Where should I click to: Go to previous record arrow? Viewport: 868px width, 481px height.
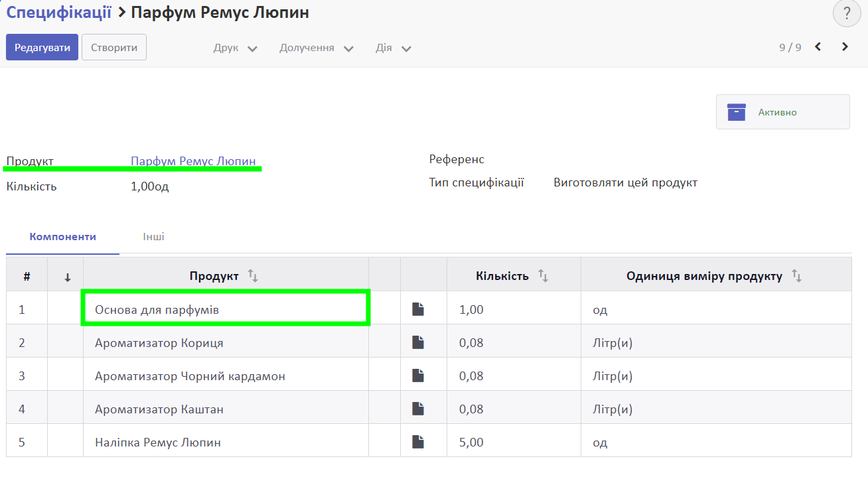tap(818, 46)
